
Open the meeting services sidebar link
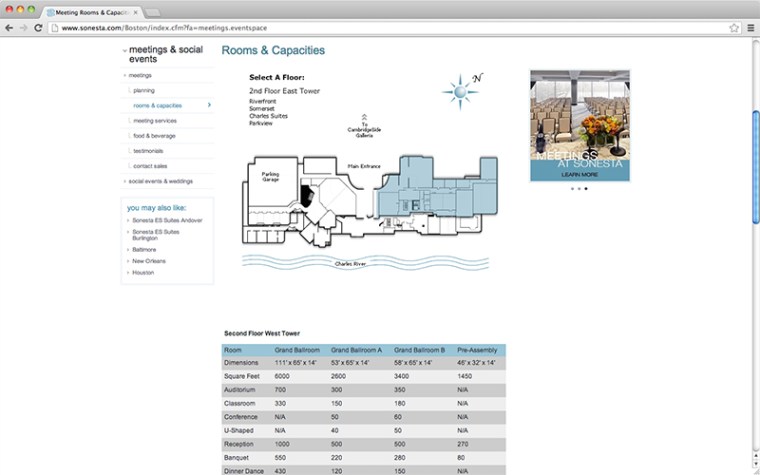click(x=155, y=121)
